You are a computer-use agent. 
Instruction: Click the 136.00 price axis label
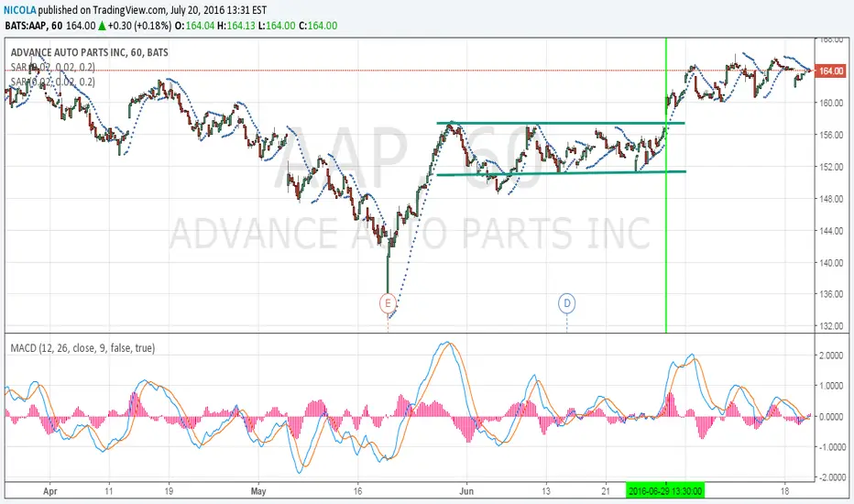pyautogui.click(x=831, y=294)
